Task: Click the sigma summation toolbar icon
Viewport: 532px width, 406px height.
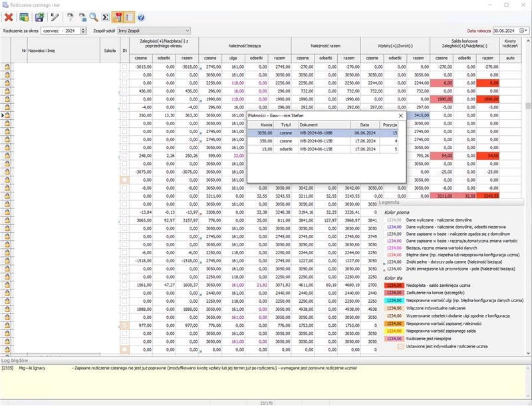Action: click(104, 17)
